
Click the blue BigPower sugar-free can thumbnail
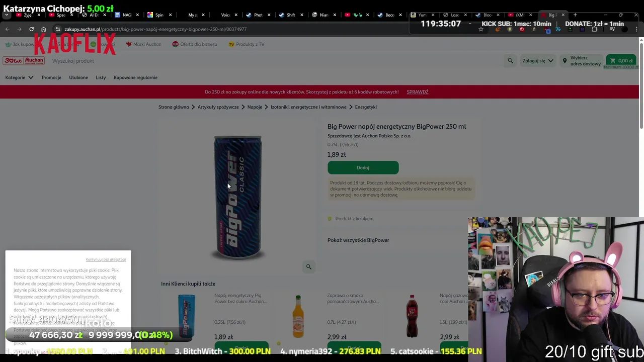(x=186, y=316)
